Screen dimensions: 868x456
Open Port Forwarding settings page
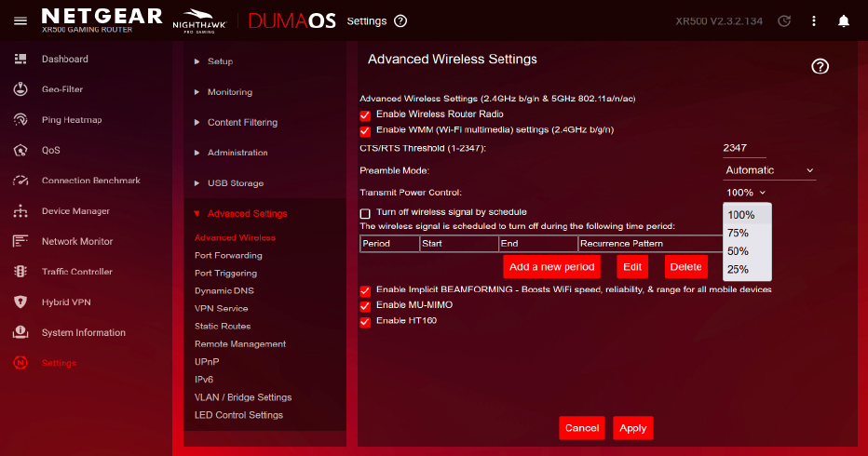point(228,255)
